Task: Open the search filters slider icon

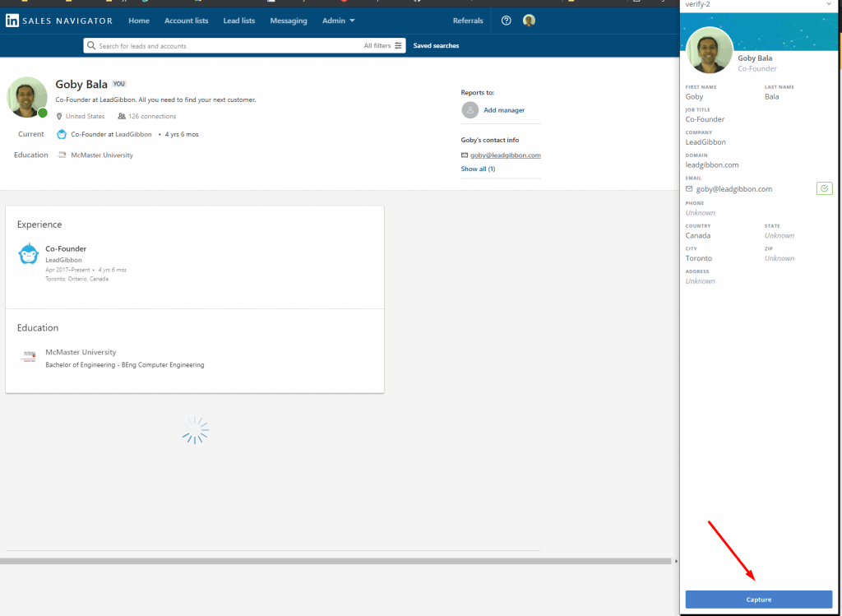Action: point(398,46)
